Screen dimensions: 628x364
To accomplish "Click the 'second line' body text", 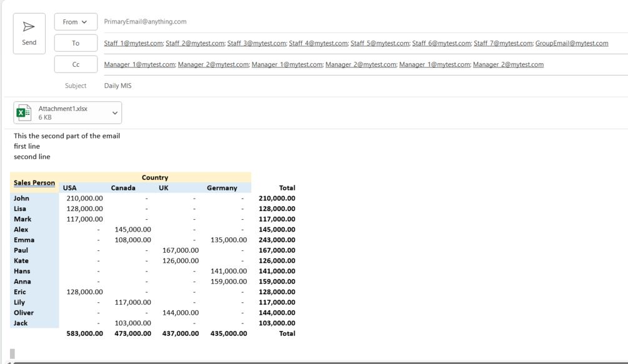I will [x=32, y=157].
